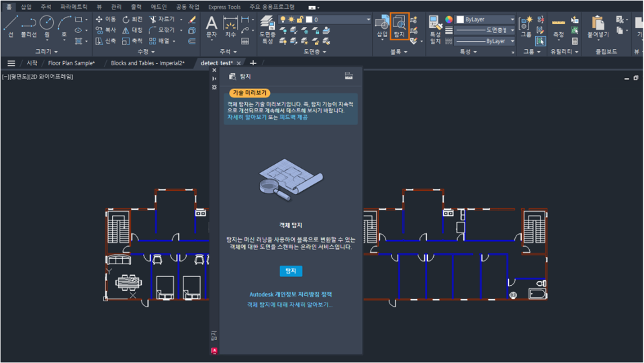Close the detect test* drawing tab
Screen dimensions: 644x363
(x=238, y=63)
